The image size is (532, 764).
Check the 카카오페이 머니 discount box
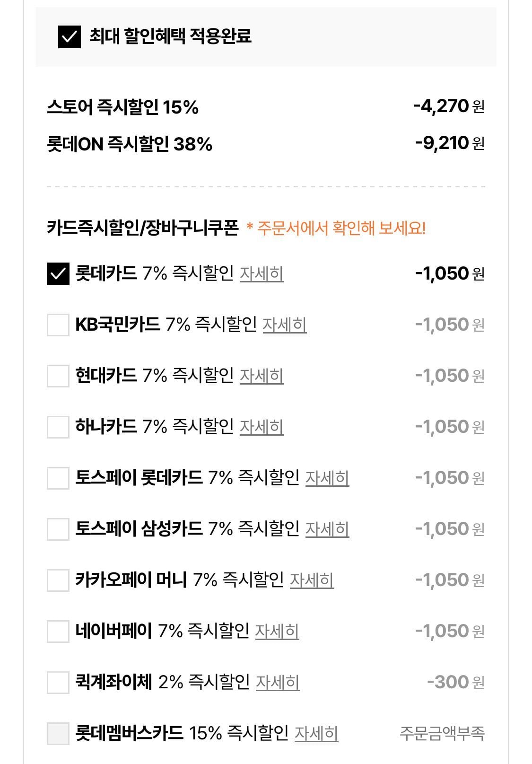(58, 580)
